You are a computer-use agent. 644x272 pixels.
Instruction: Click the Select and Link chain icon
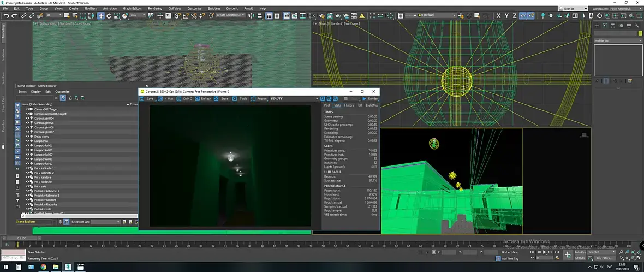tap(23, 16)
